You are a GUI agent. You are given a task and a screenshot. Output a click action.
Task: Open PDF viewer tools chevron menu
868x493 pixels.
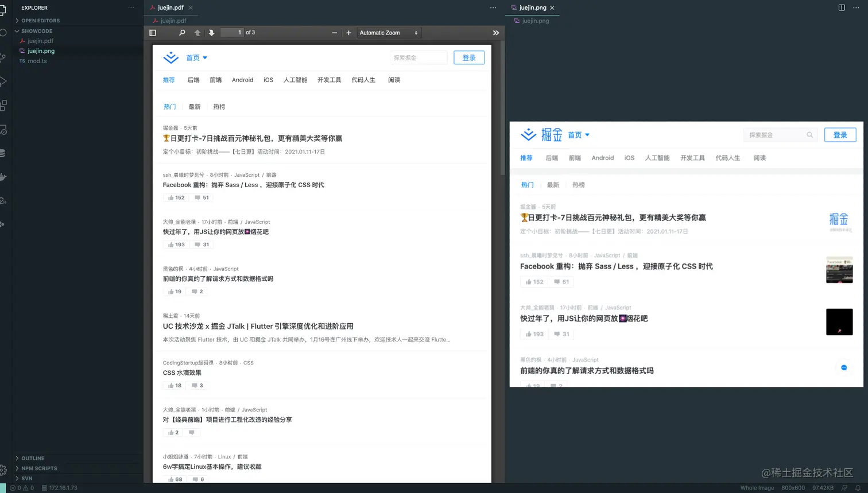click(496, 33)
